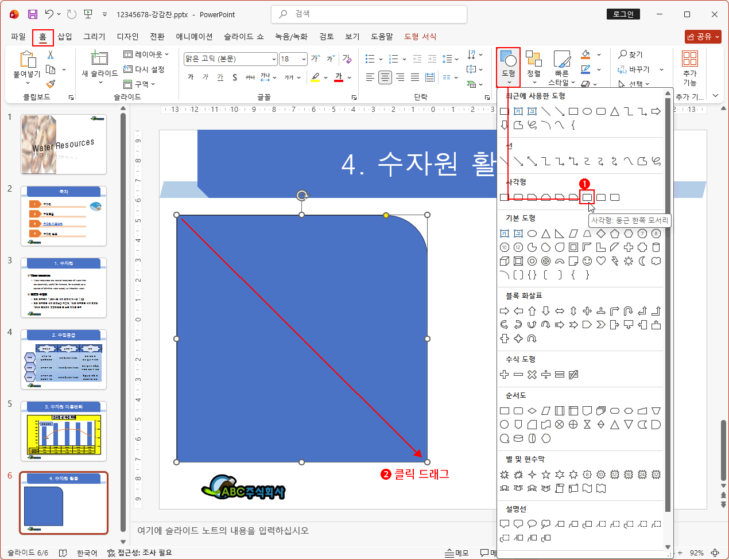729x560 pixels.
Task: Select slide 5 thumbnail with chart
Action: (x=64, y=430)
